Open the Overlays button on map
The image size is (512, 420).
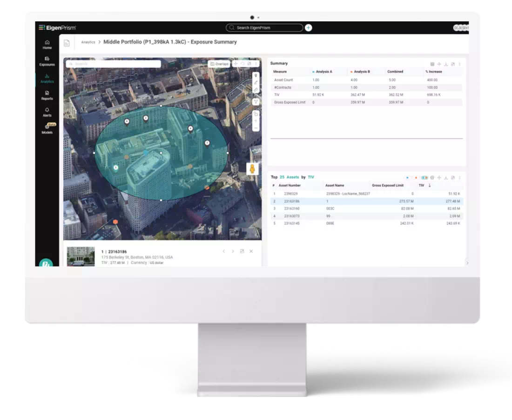(219, 64)
